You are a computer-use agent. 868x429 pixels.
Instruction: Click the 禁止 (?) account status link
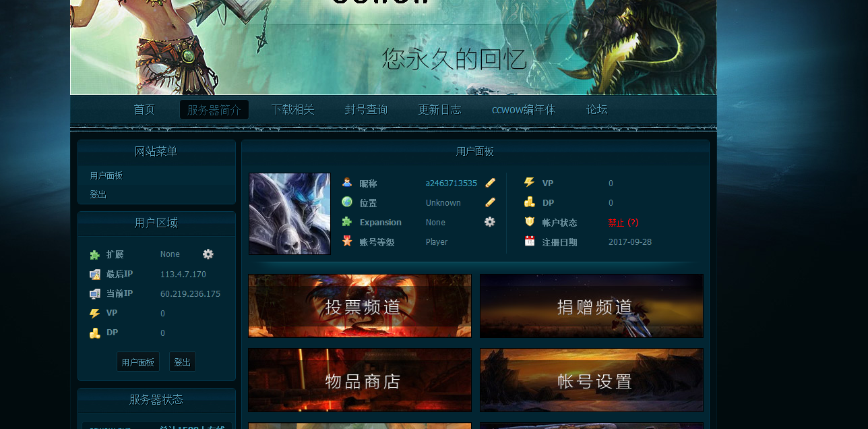click(623, 222)
